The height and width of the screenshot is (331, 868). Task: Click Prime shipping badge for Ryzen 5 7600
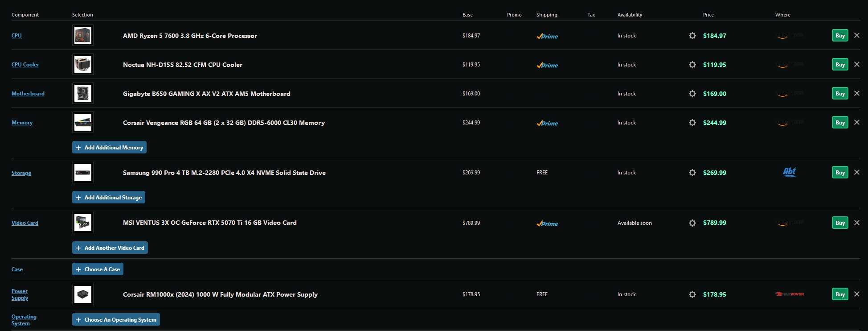(x=547, y=36)
